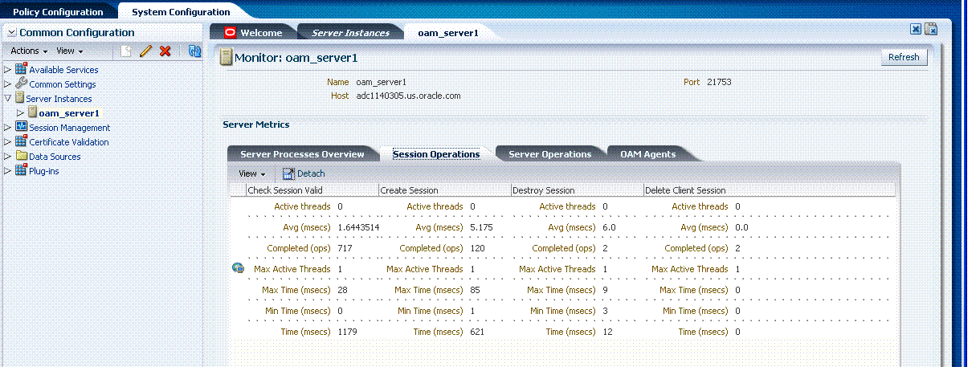Open the Server Operations tab
980x367 pixels.
(549, 154)
